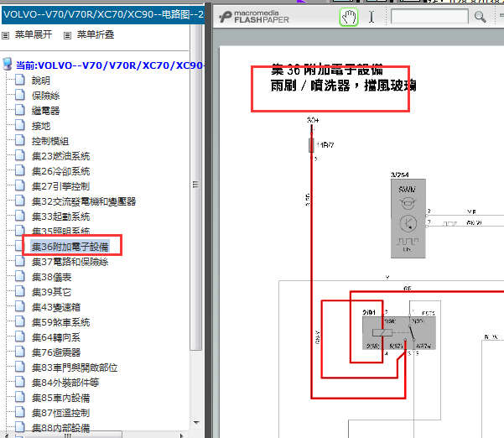
Task: Click the page icon beside 集33起動系統
Action: click(20, 216)
